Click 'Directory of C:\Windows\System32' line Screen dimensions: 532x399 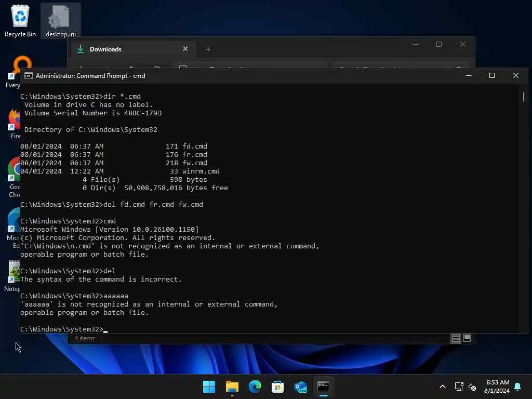point(90,129)
